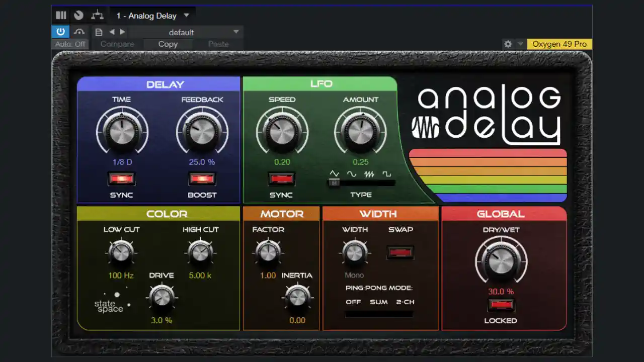
Task: Toggle the Delay SYNC red switch
Action: tap(121, 178)
